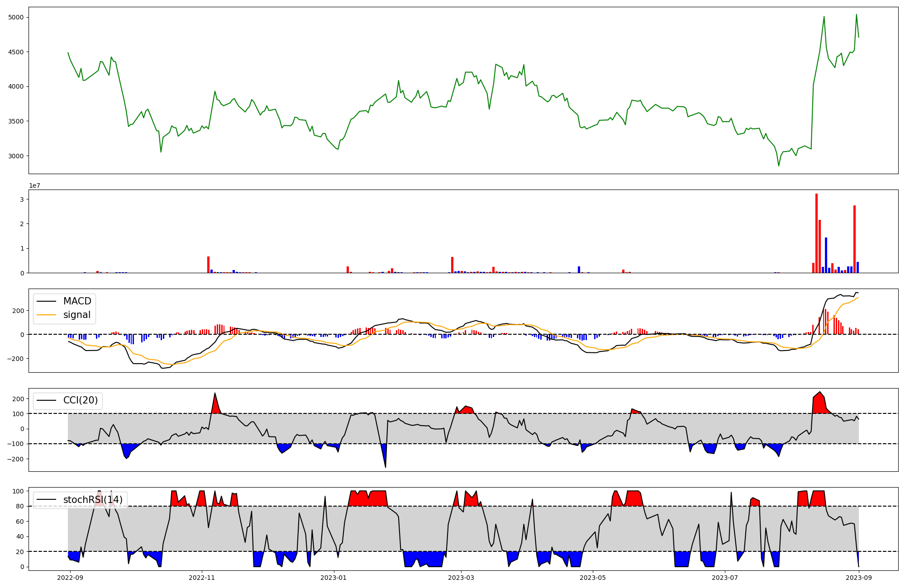Click the tallest red volume bar
The height and width of the screenshot is (588, 905).
(x=816, y=233)
